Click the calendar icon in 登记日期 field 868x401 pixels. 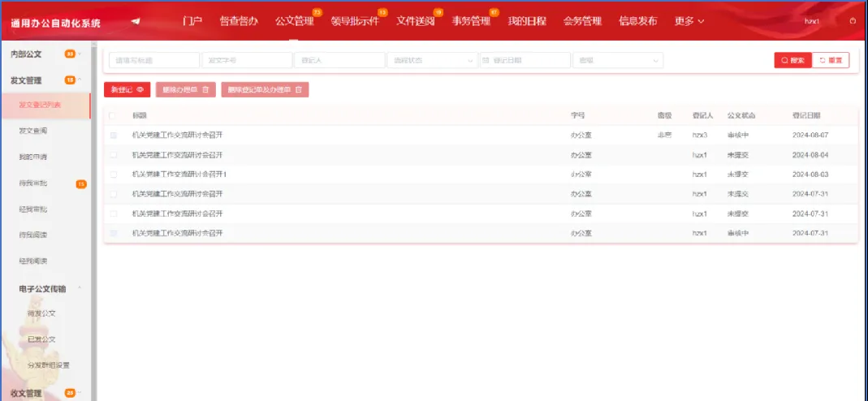point(485,60)
